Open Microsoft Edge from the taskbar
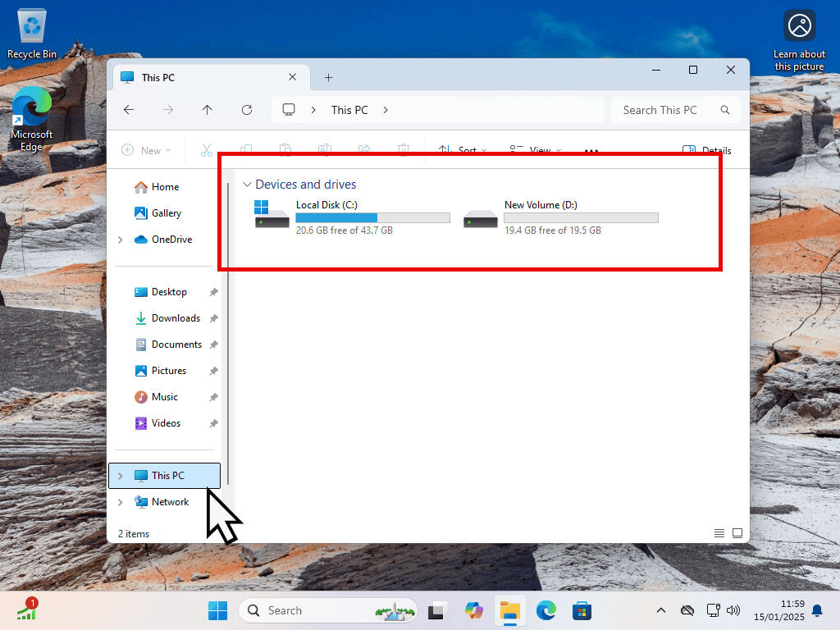 point(546,610)
